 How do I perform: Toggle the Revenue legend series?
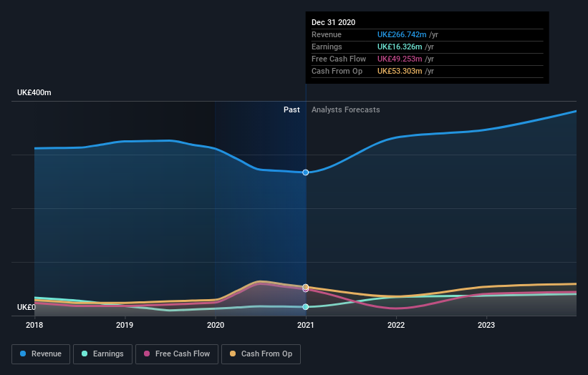pyautogui.click(x=41, y=354)
